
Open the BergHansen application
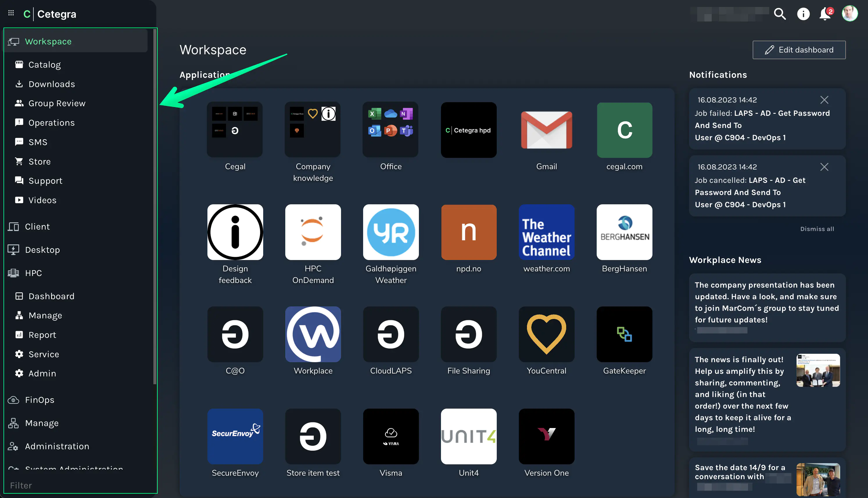(624, 232)
